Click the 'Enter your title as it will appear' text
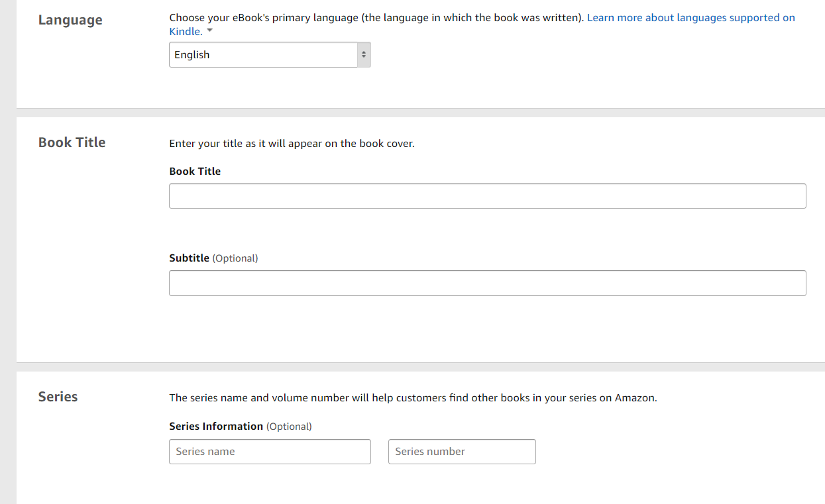This screenshot has height=504, width=825. click(x=292, y=144)
